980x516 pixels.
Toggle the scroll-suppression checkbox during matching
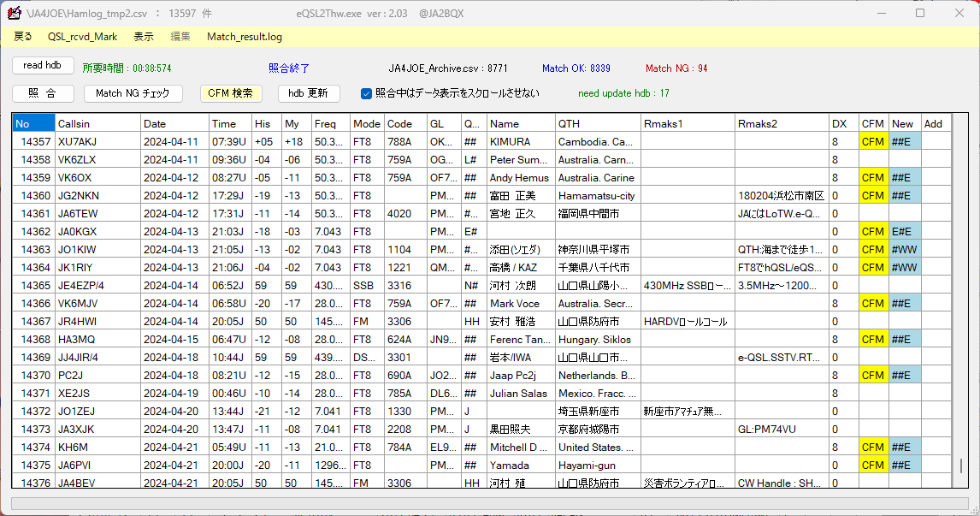pyautogui.click(x=366, y=95)
